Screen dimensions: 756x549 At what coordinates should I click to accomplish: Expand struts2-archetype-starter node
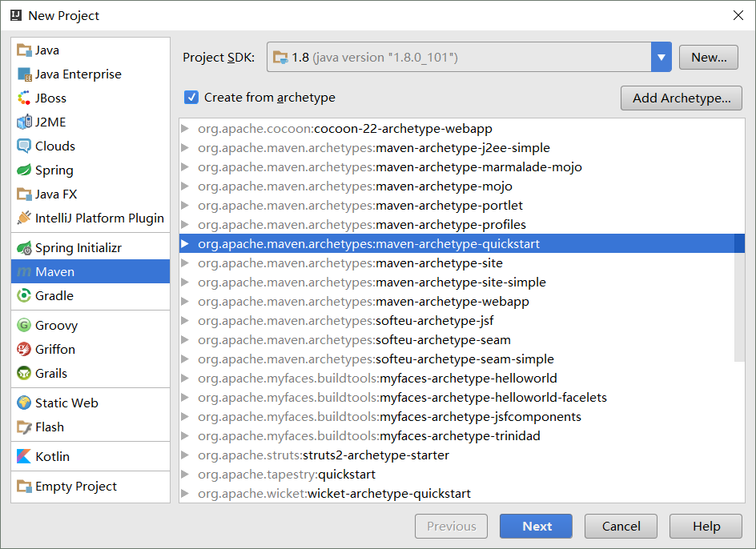tap(185, 455)
